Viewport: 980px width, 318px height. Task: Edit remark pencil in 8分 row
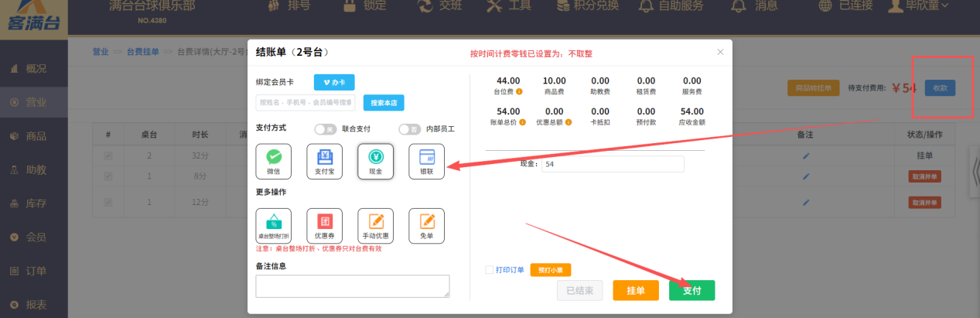point(806,177)
